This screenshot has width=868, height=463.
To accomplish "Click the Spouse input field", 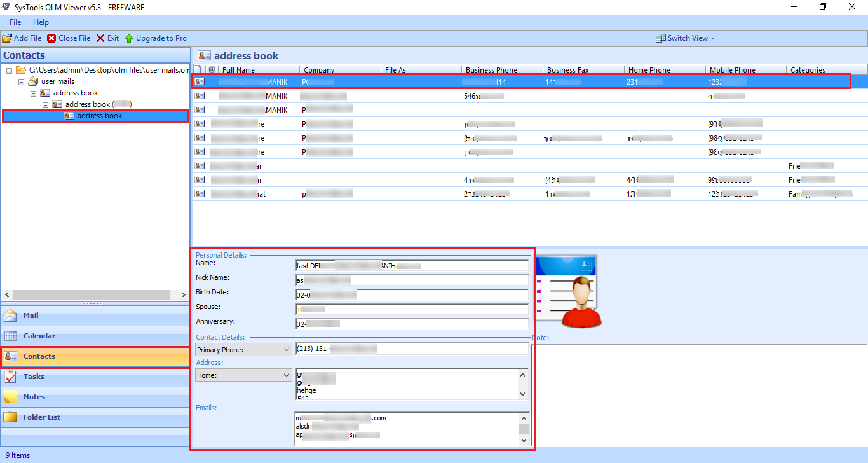I will (412, 309).
